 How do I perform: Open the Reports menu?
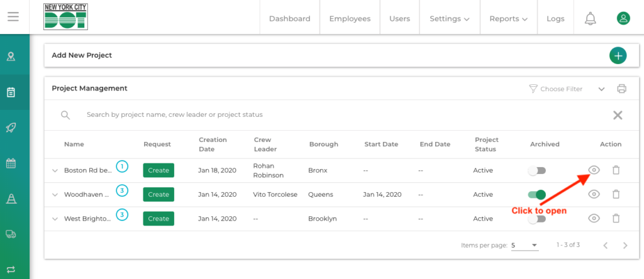click(508, 19)
